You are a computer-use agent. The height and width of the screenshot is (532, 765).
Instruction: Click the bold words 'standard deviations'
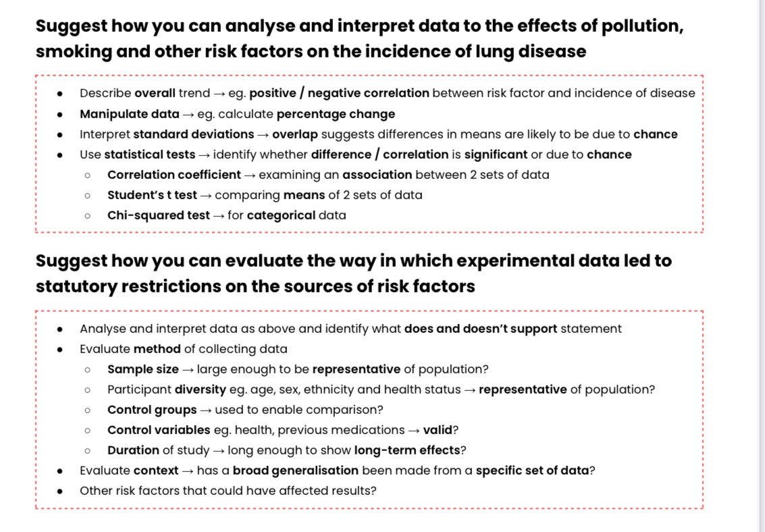point(193,134)
